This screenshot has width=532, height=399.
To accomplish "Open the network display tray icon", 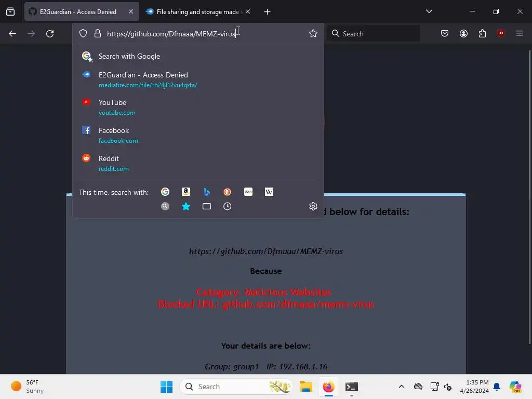I will tap(434, 387).
